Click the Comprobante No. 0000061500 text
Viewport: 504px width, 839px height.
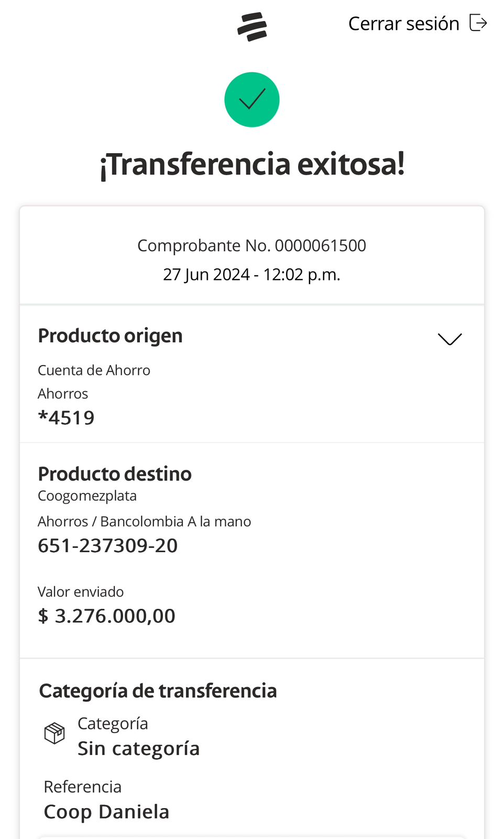251,245
